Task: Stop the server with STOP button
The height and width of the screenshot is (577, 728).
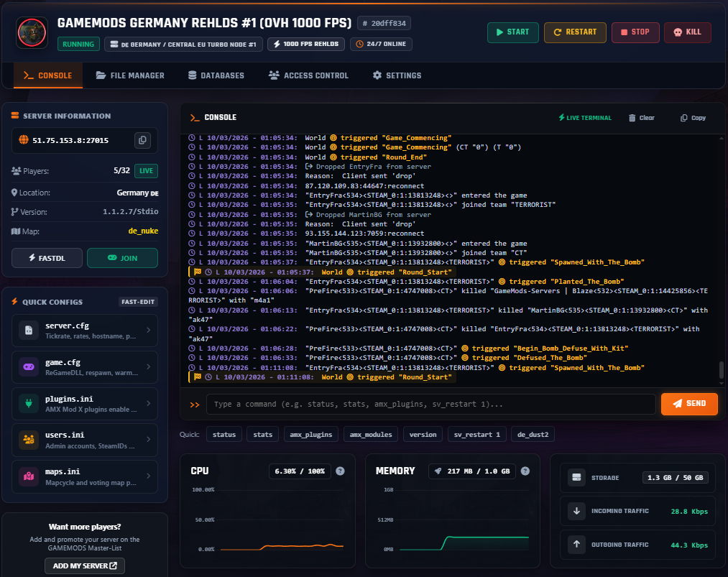Action: 635,32
